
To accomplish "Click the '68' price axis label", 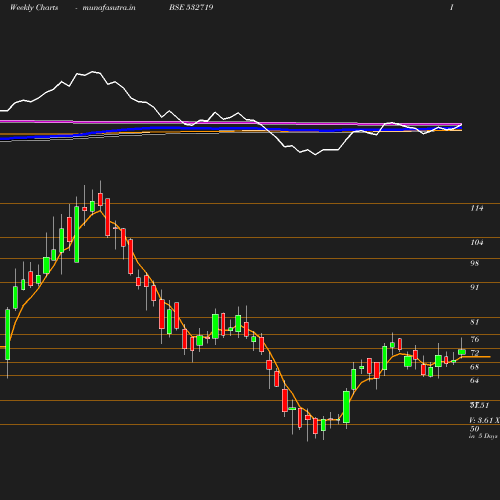I will 474,367.
